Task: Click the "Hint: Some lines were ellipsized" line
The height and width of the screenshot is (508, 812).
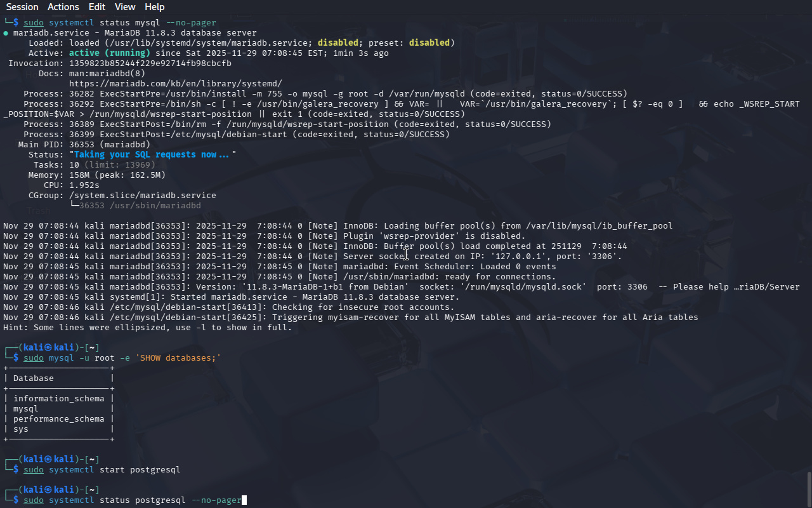Action: (147, 328)
